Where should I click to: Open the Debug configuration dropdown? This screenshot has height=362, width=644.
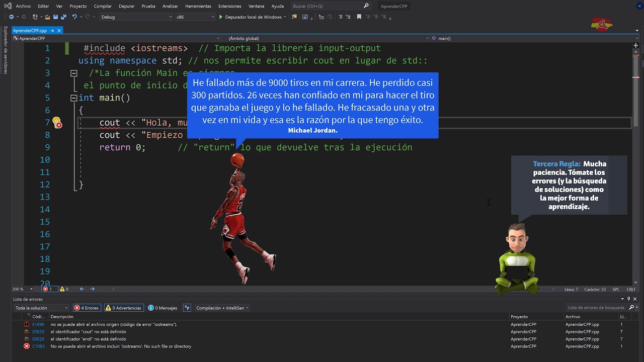(x=136, y=17)
